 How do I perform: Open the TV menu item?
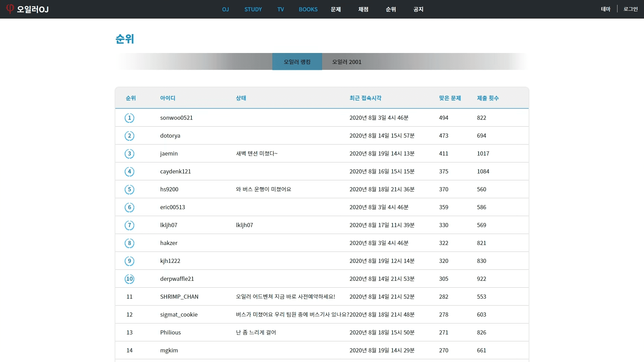[x=281, y=9]
